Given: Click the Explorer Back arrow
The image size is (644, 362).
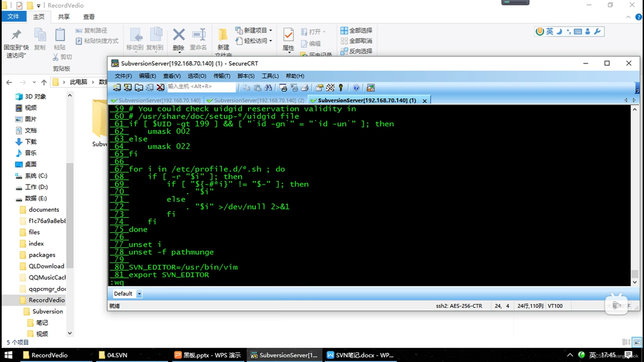Looking at the screenshot, I should 9,82.
